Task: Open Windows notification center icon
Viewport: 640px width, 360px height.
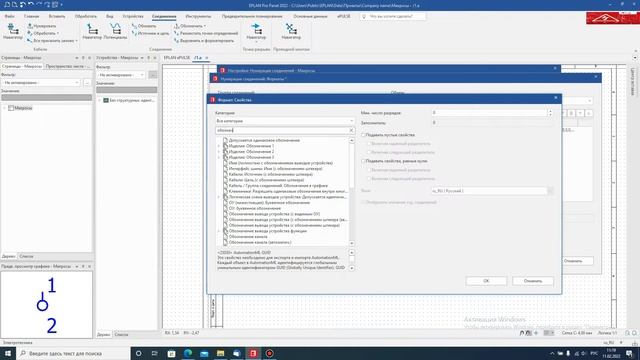Action: click(x=630, y=353)
